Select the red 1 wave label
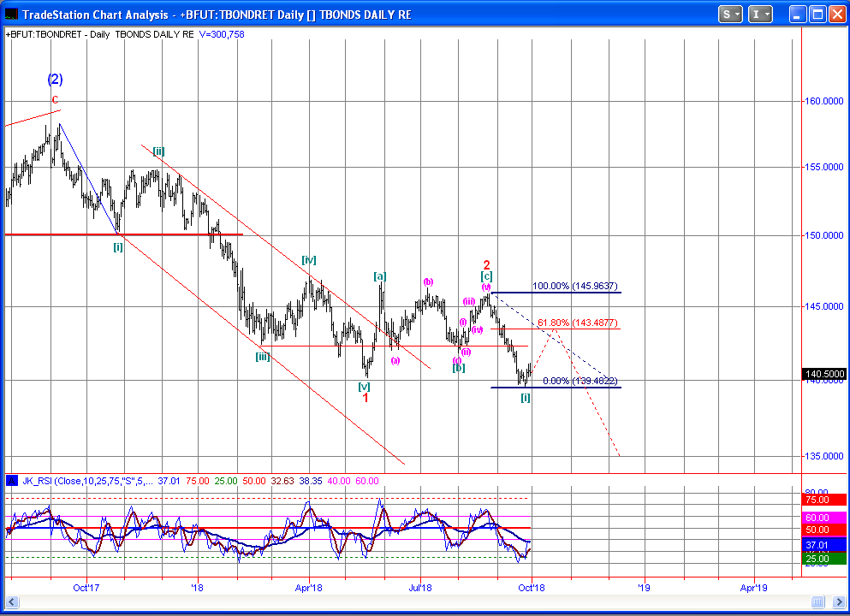850x616 pixels. click(366, 398)
